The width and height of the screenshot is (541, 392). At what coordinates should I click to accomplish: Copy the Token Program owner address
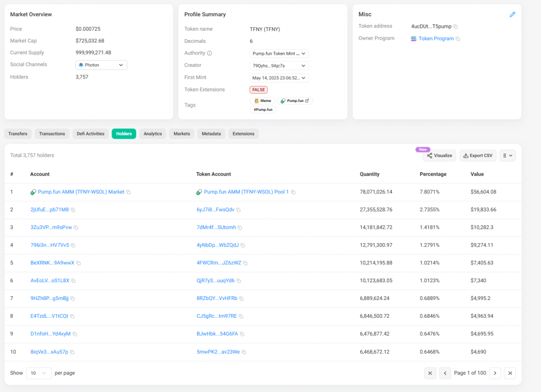tap(458, 39)
